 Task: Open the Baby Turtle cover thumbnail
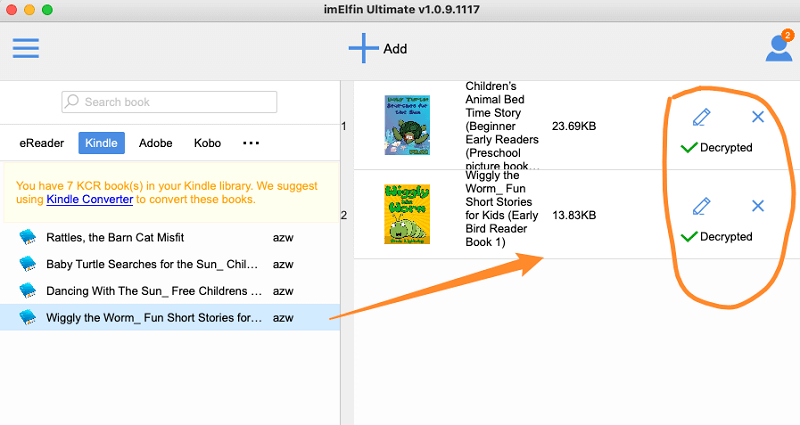[x=407, y=125]
